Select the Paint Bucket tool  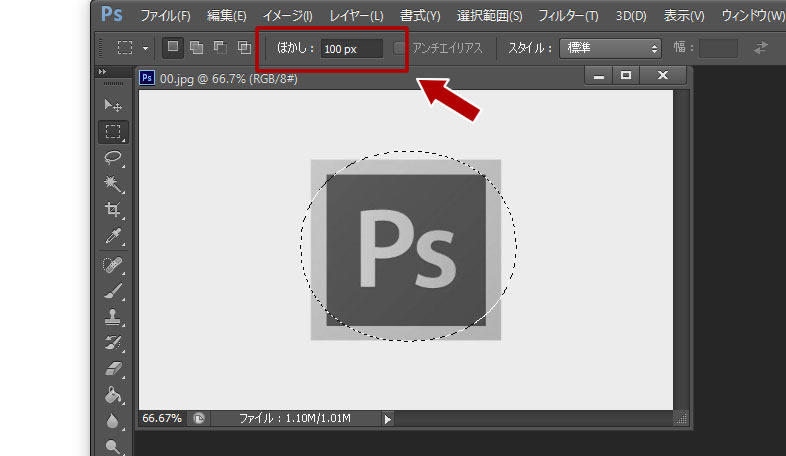coord(113,395)
